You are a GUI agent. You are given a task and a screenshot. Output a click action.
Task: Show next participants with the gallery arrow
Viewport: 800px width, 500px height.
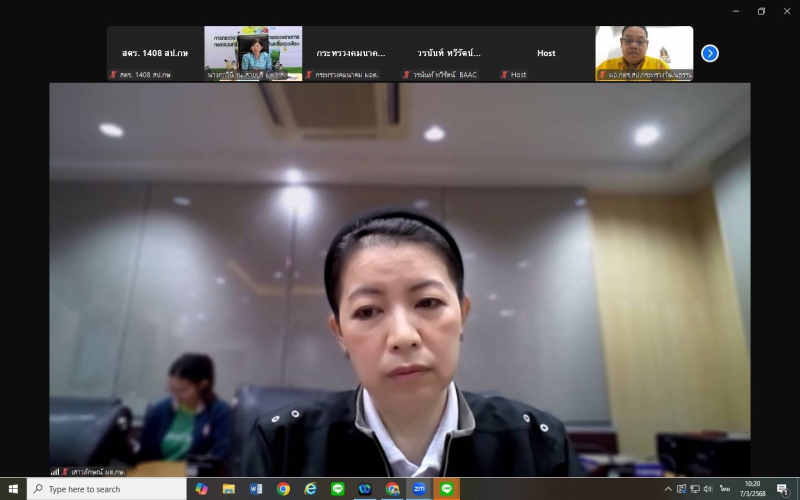[x=710, y=53]
